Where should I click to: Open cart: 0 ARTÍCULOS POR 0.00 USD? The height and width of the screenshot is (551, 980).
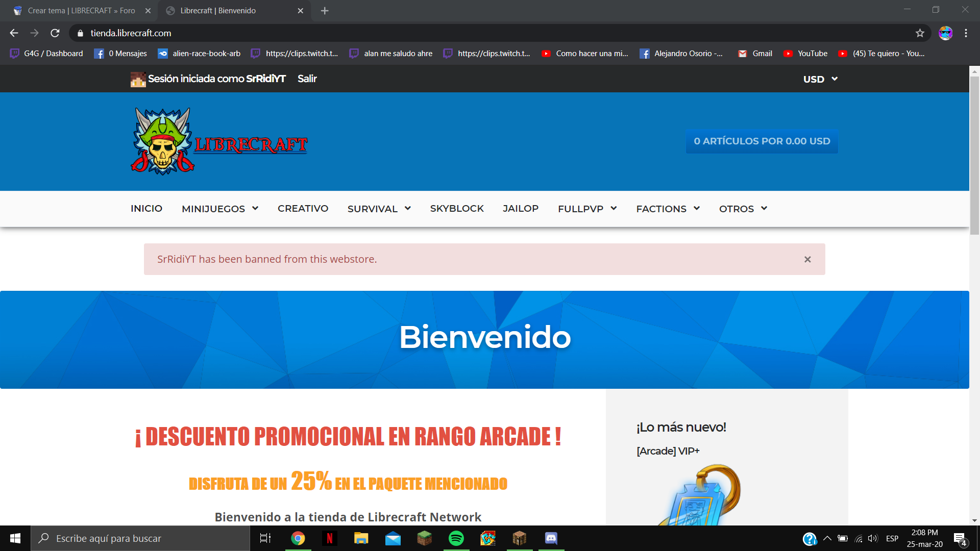[762, 141]
